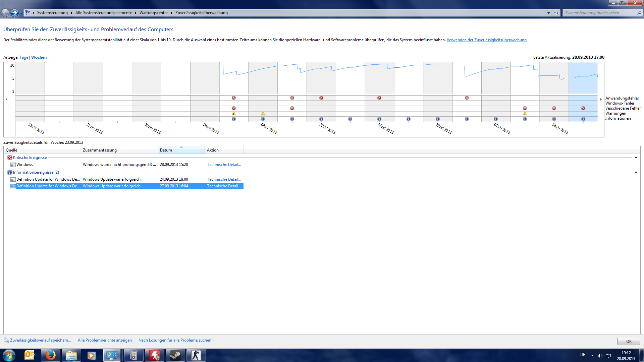Switch the chart view to Wochen
Screen dimensions: 644x362
point(39,57)
